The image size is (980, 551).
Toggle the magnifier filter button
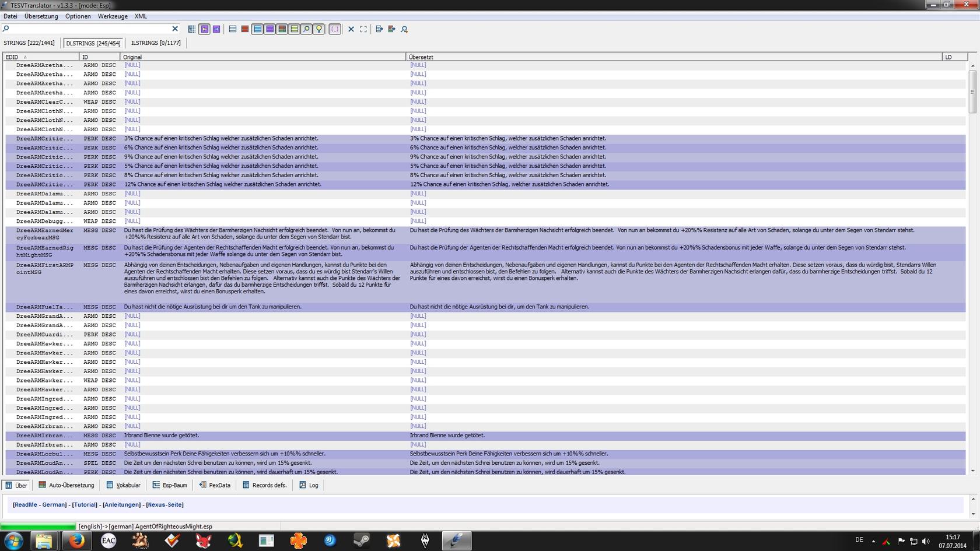click(306, 29)
